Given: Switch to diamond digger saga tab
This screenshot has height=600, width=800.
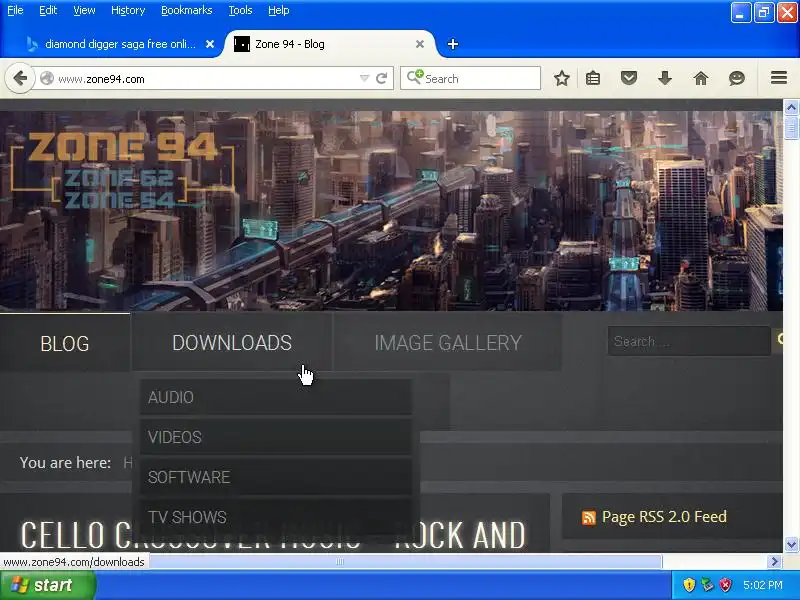Looking at the screenshot, I should point(120,44).
